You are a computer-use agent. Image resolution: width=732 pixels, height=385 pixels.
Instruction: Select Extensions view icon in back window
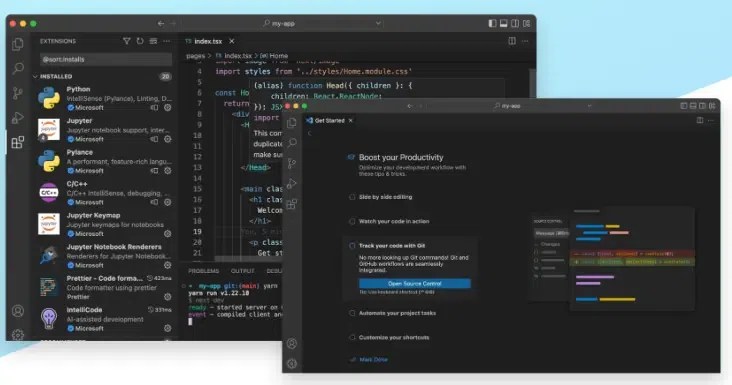tap(18, 142)
